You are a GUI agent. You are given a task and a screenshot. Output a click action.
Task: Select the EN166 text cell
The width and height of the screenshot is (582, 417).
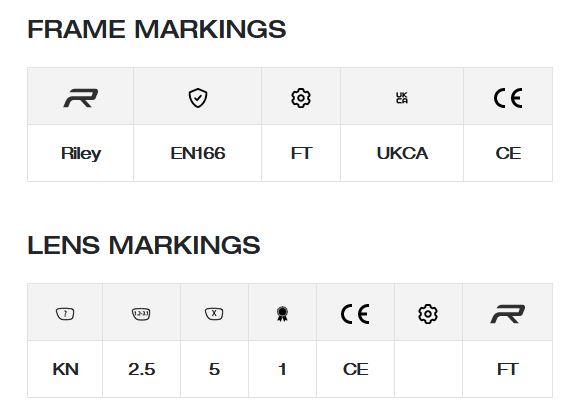pos(197,153)
